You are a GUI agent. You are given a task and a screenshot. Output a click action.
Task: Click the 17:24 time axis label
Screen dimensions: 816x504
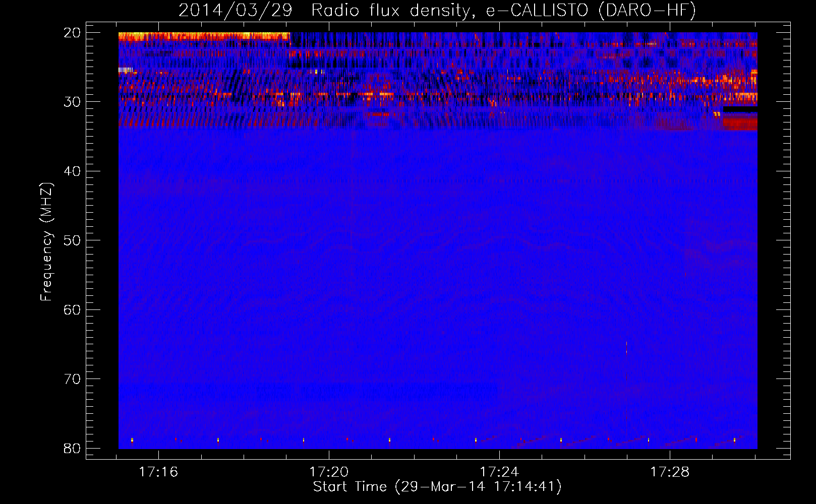tap(499, 472)
